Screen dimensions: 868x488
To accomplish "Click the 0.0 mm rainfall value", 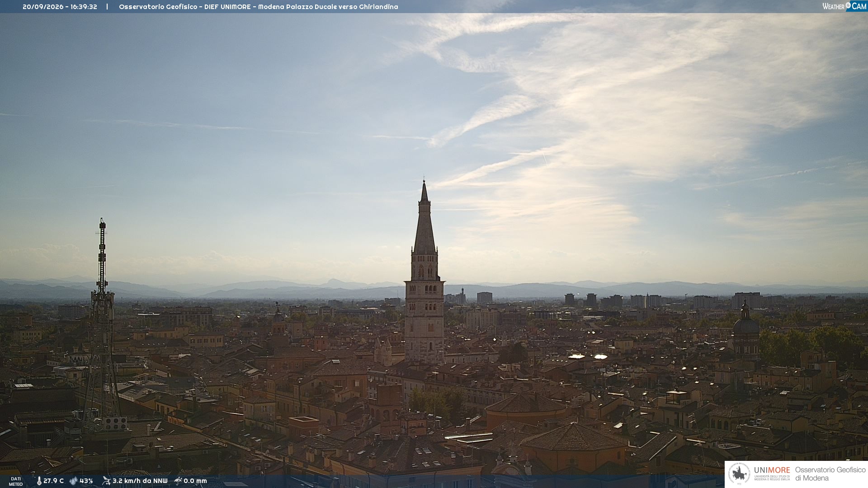I will 195,481.
